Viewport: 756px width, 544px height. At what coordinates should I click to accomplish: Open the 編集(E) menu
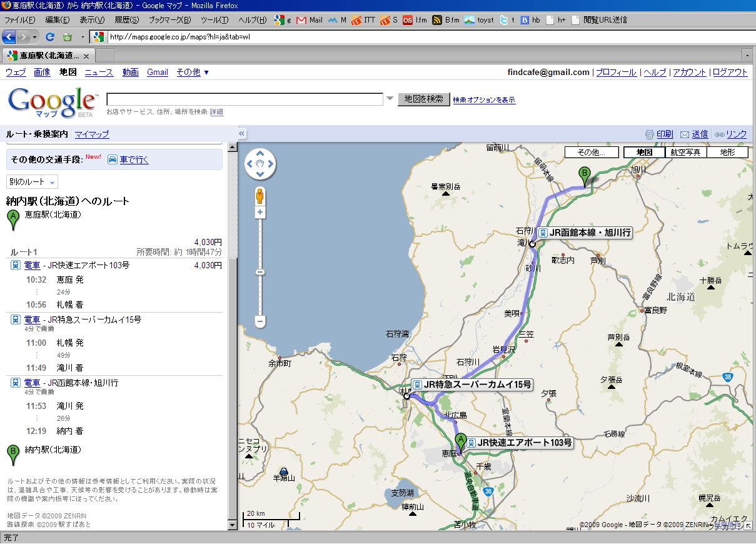point(58,20)
